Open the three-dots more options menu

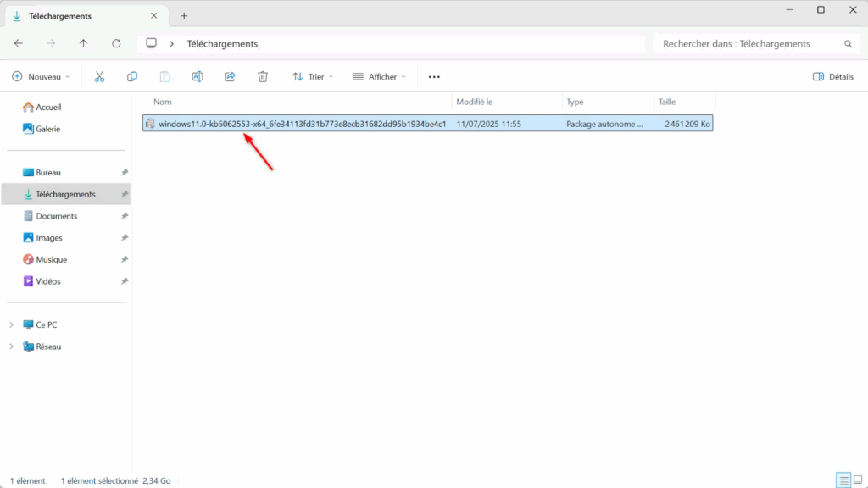[434, 77]
